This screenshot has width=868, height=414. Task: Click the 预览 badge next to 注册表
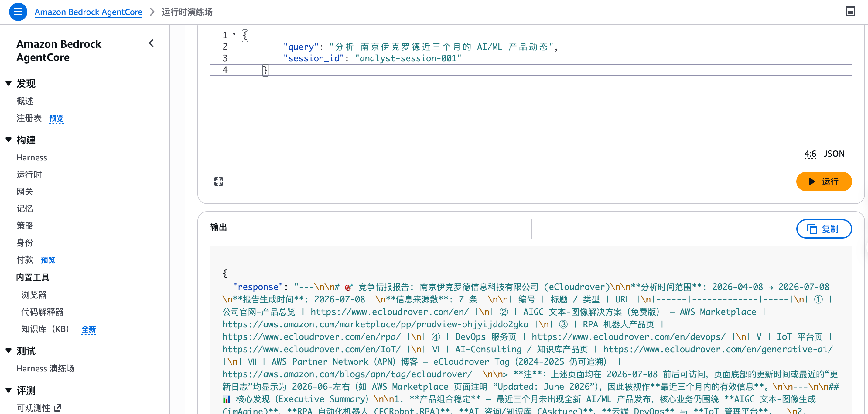tap(56, 118)
